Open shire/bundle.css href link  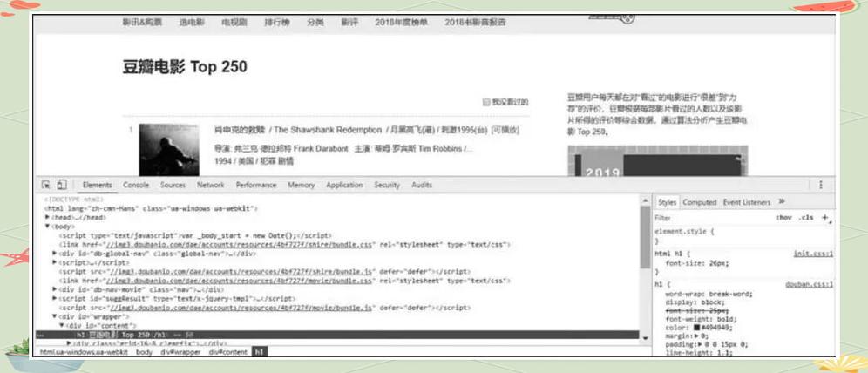click(x=241, y=245)
